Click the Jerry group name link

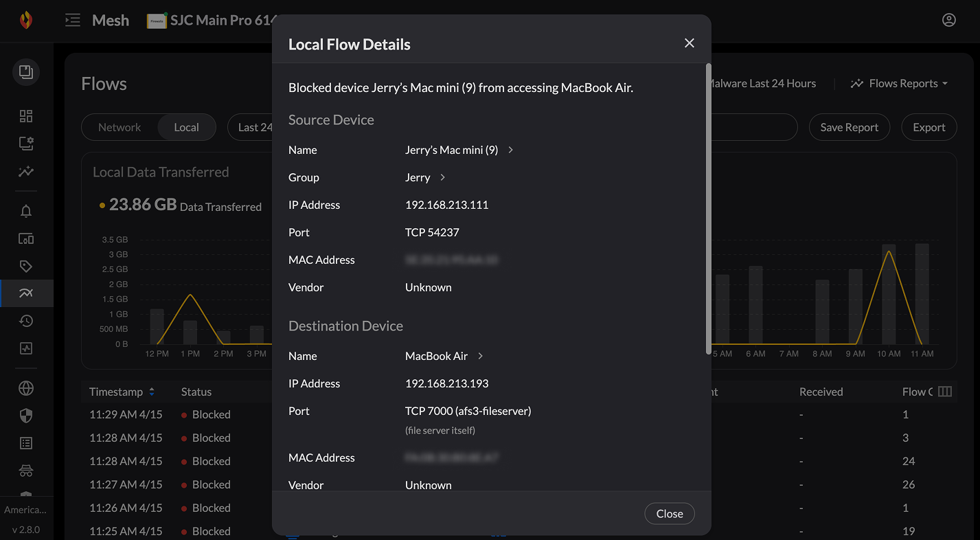click(418, 177)
